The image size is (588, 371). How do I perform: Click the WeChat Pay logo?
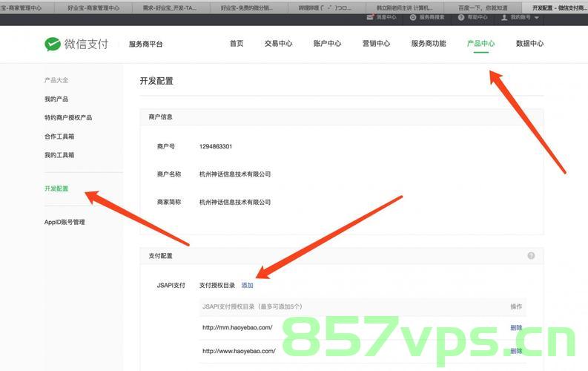(76, 44)
